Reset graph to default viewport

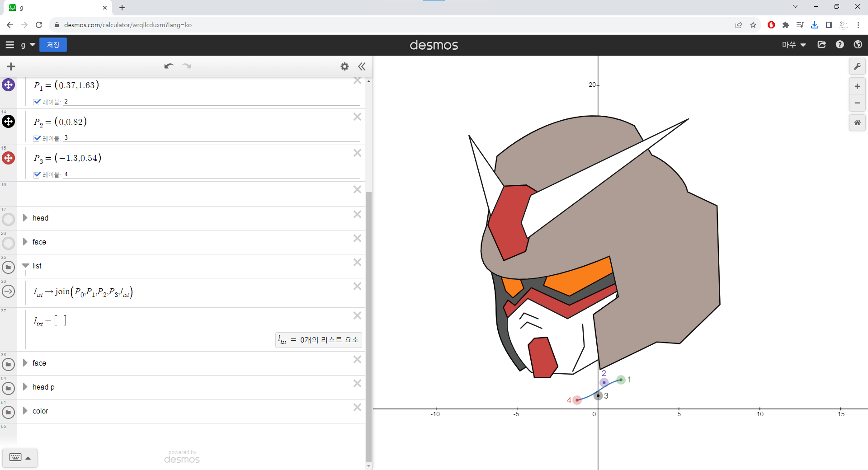coord(857,122)
